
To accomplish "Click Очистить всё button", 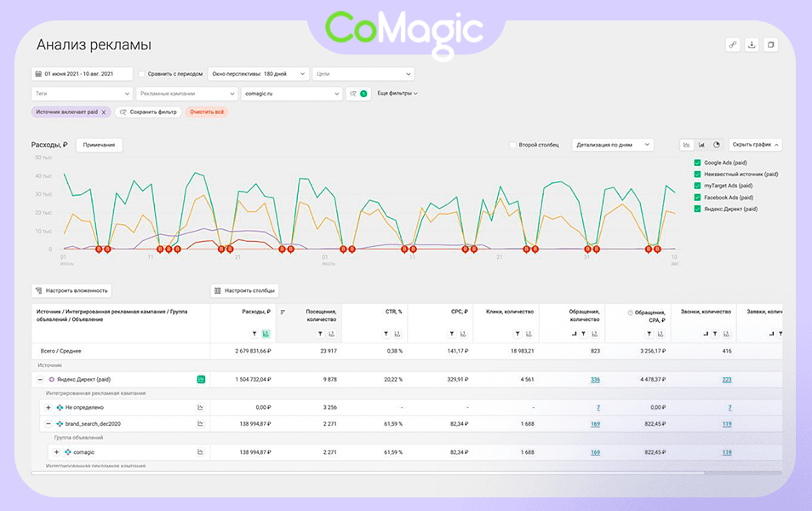I will (207, 112).
